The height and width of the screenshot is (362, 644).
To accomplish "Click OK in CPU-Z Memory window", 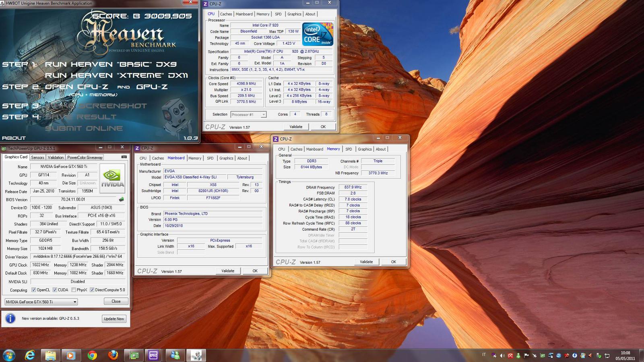I will 394,262.
